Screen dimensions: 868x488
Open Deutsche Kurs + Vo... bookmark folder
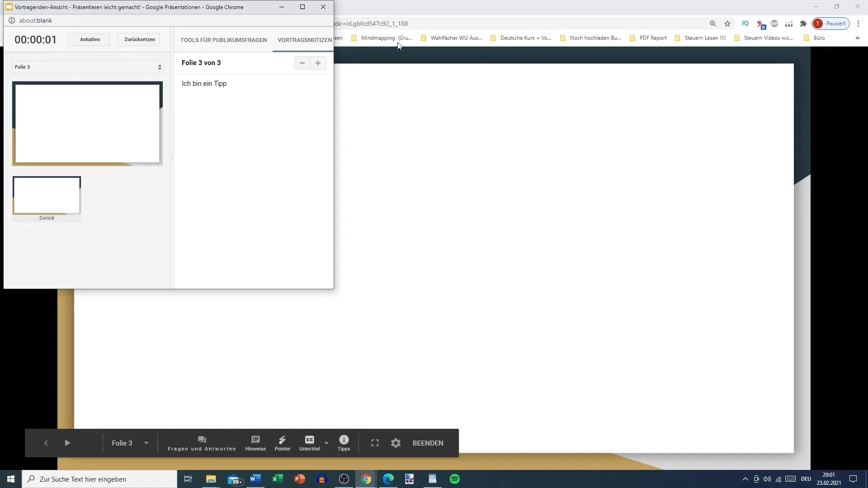[521, 38]
